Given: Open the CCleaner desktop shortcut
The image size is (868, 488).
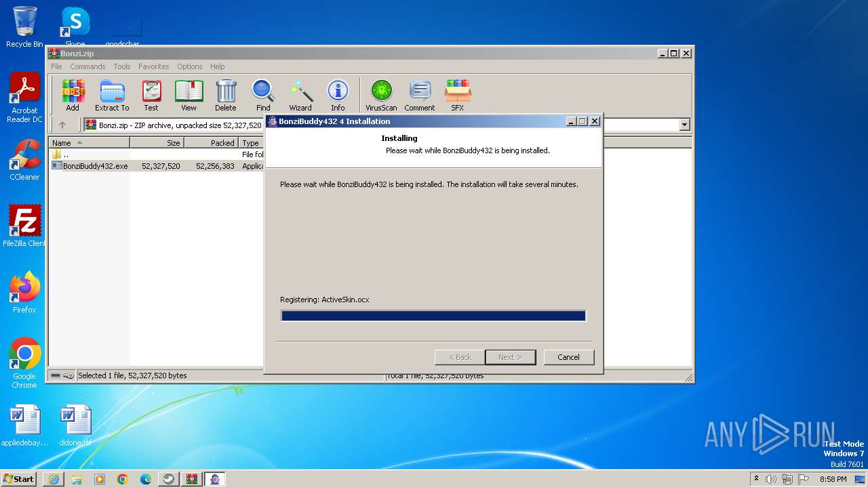Looking at the screenshot, I should pyautogui.click(x=24, y=160).
